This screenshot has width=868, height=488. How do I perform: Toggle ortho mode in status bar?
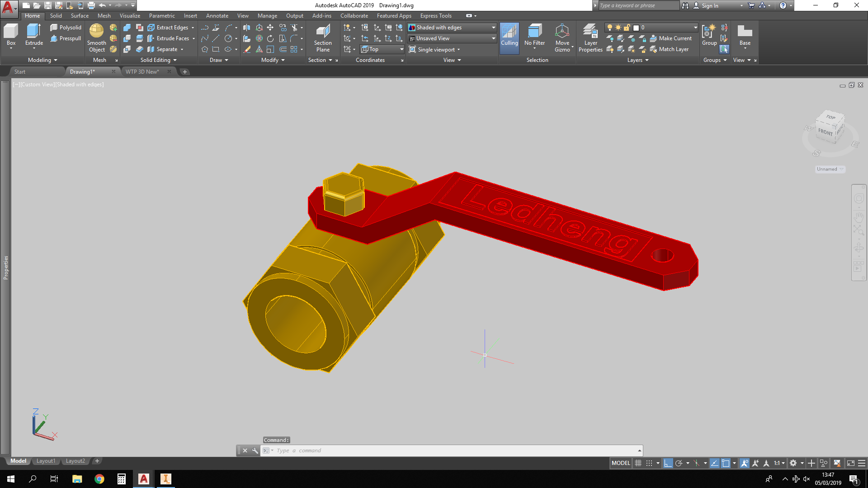tap(668, 463)
